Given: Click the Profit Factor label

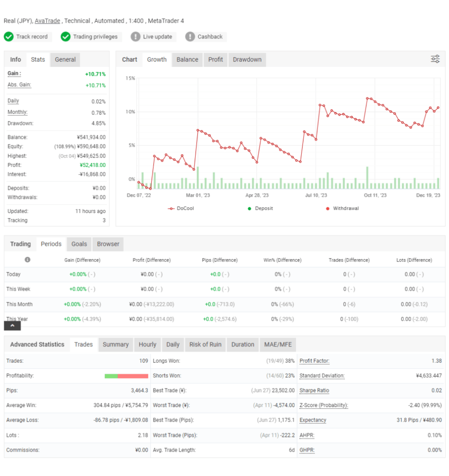Looking at the screenshot, I should (314, 361).
